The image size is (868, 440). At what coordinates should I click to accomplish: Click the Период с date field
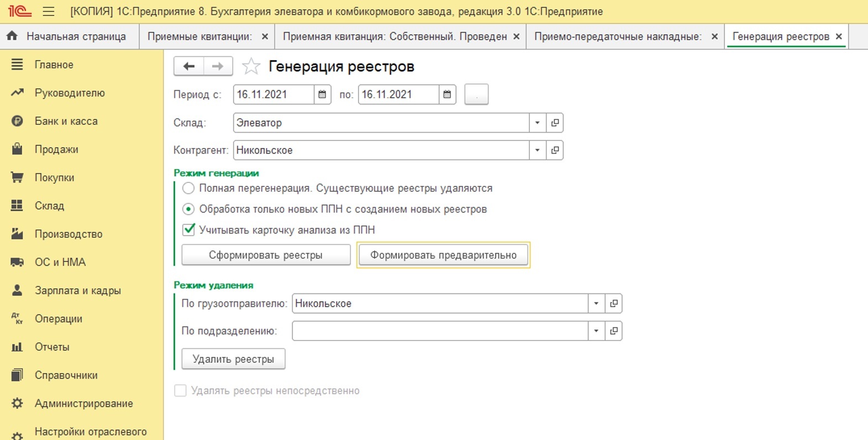[273, 95]
